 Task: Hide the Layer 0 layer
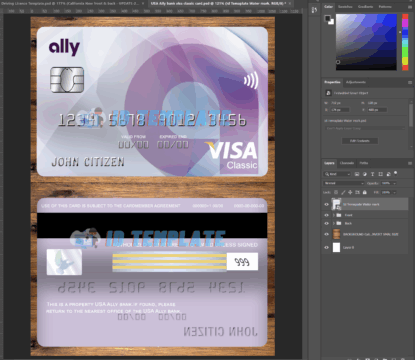pos(326,247)
